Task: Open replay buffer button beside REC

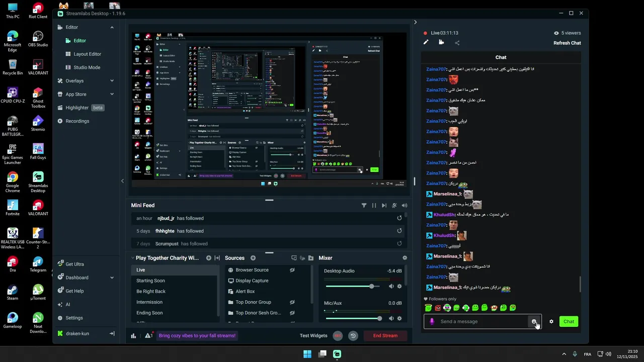Action: coord(353,335)
